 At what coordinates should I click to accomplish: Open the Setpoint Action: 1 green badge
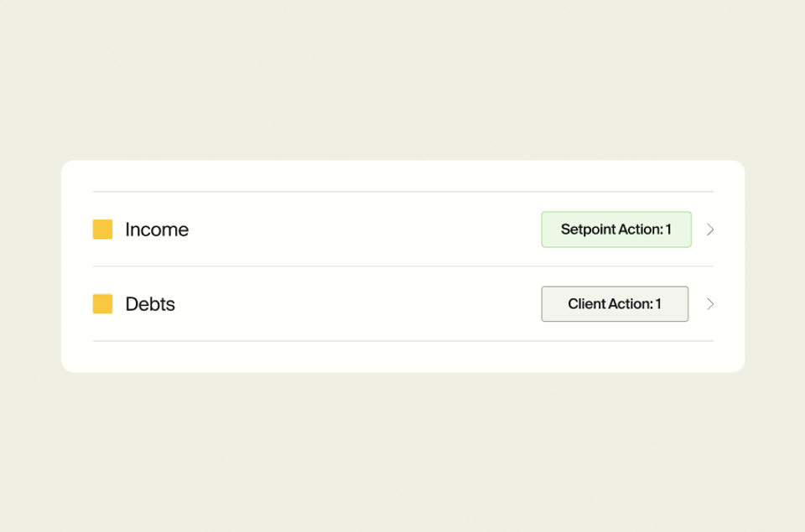click(616, 230)
